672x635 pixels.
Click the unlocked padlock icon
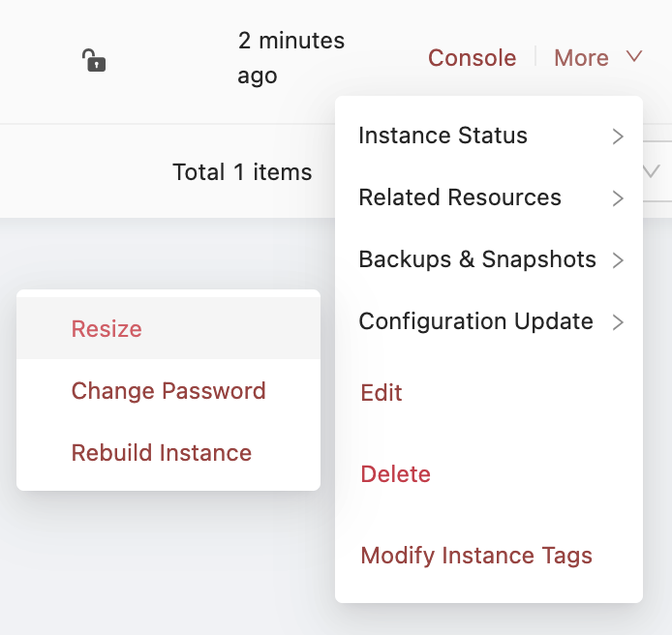(94, 60)
